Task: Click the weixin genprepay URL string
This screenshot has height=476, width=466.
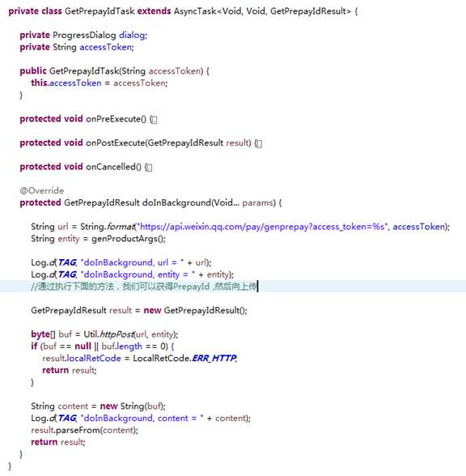Action: [262, 227]
